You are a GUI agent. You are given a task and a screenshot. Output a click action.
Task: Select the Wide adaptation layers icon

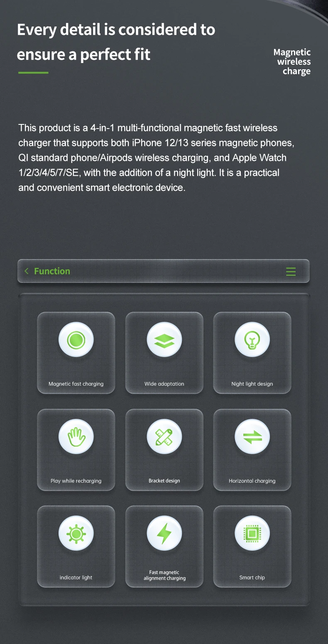coord(164,340)
